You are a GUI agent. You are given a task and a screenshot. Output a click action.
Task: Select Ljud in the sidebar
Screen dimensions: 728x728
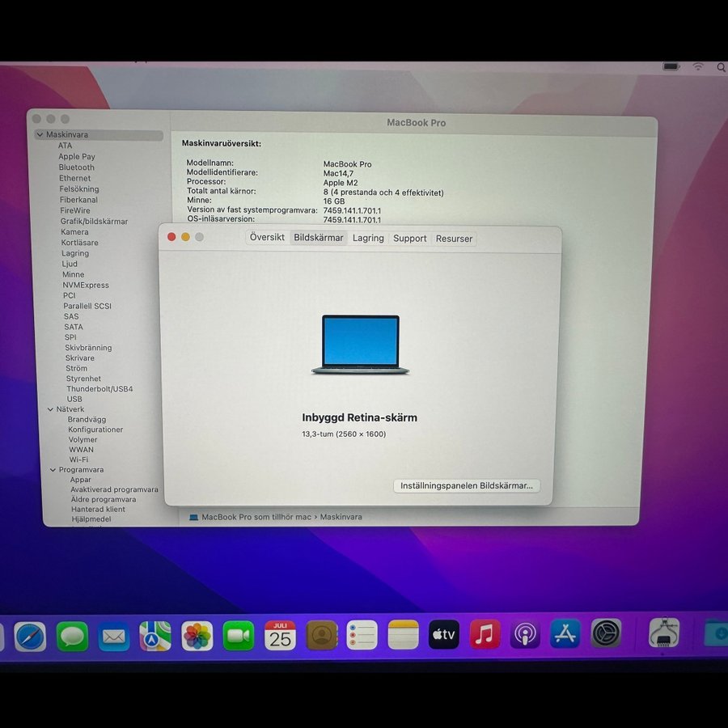click(x=70, y=264)
